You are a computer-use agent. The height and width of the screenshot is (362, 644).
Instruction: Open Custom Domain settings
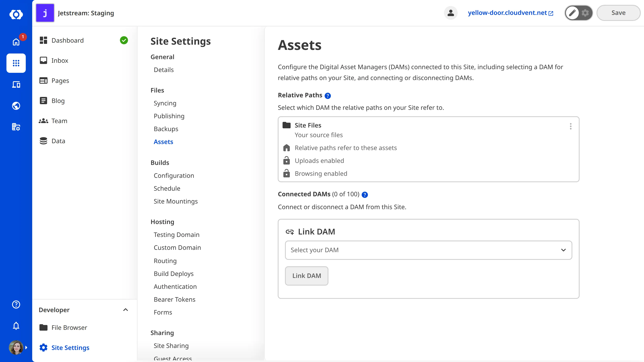(x=177, y=248)
